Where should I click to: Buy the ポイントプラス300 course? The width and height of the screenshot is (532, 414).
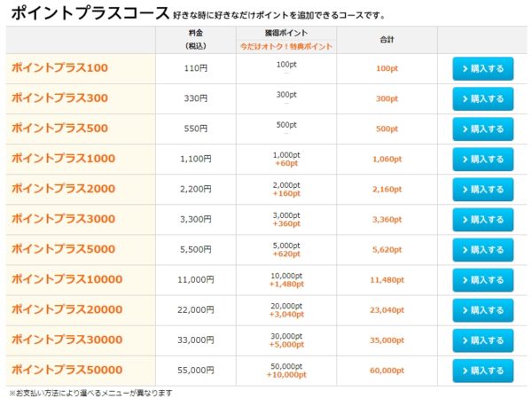482,98
